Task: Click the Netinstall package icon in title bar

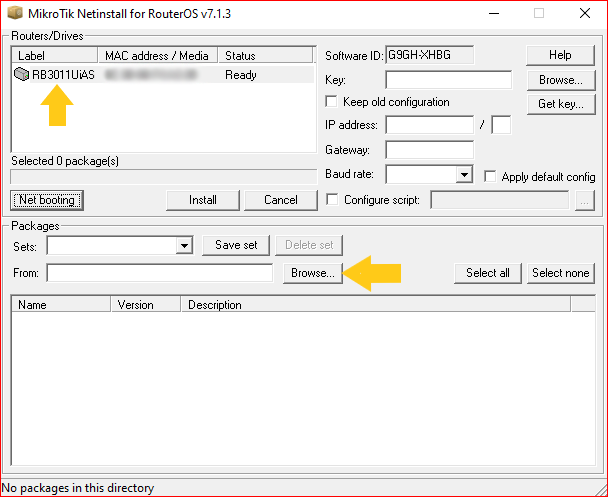Action: (15, 13)
